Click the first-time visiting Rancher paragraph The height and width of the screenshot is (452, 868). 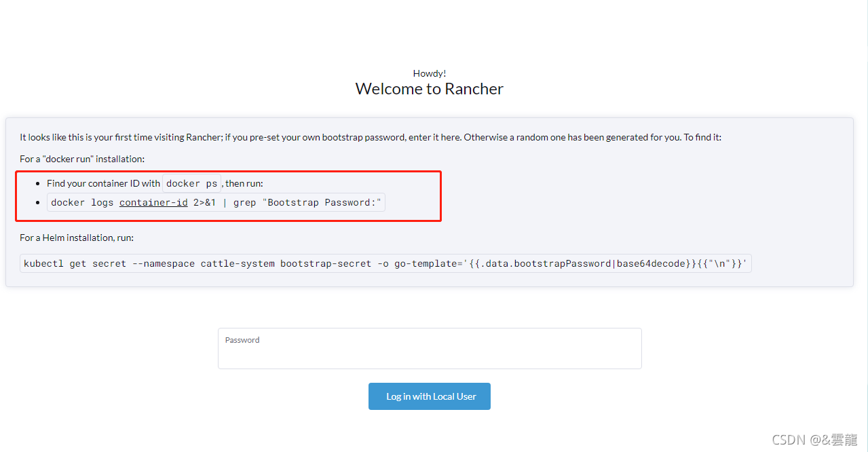[x=371, y=137]
